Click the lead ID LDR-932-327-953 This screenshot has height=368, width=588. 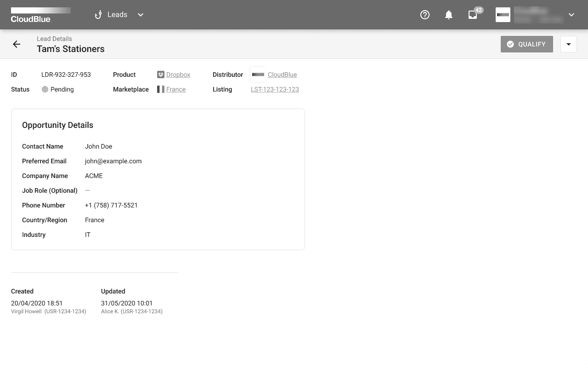click(x=66, y=75)
